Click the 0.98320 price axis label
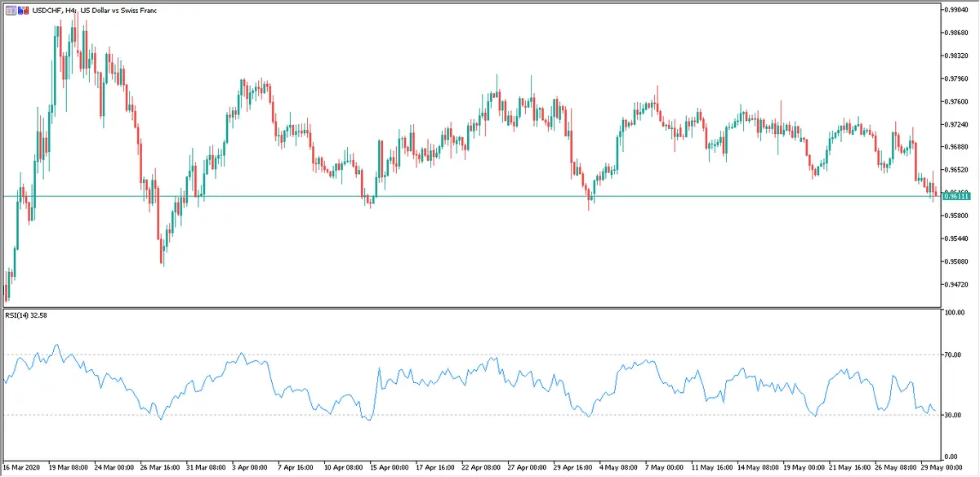980x477 pixels. click(958, 56)
